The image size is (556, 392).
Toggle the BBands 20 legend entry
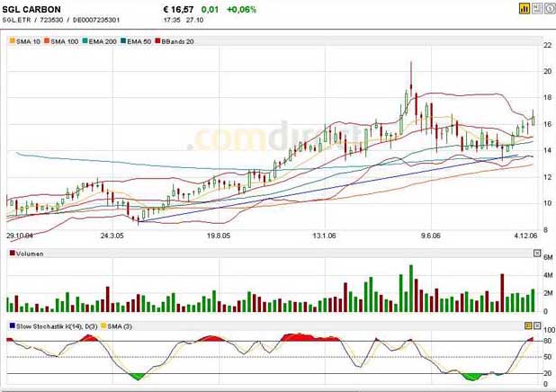pyautogui.click(x=175, y=41)
